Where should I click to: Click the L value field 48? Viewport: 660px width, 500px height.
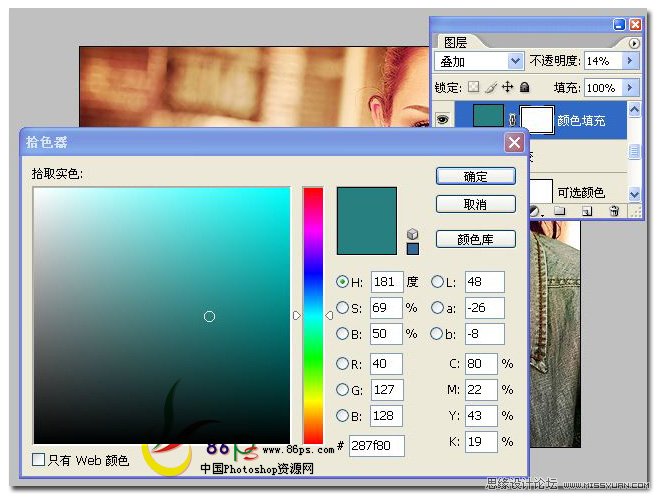tap(485, 282)
